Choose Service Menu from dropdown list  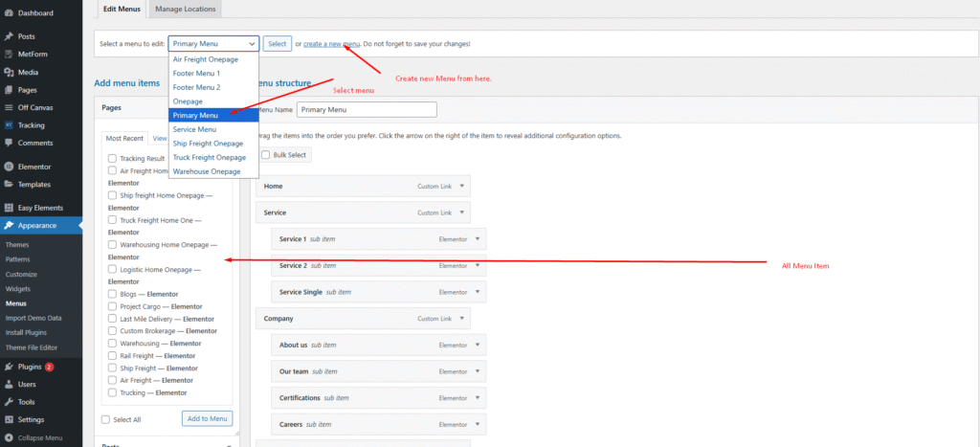coord(194,129)
